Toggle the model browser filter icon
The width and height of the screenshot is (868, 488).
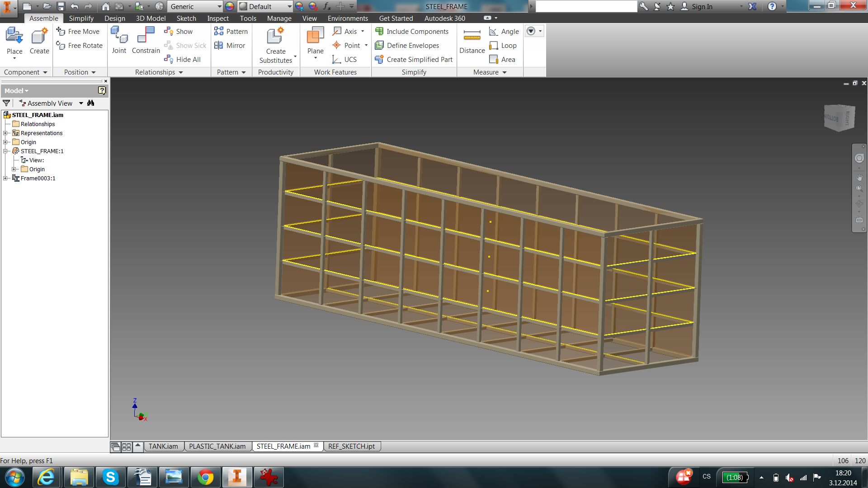coord(6,103)
